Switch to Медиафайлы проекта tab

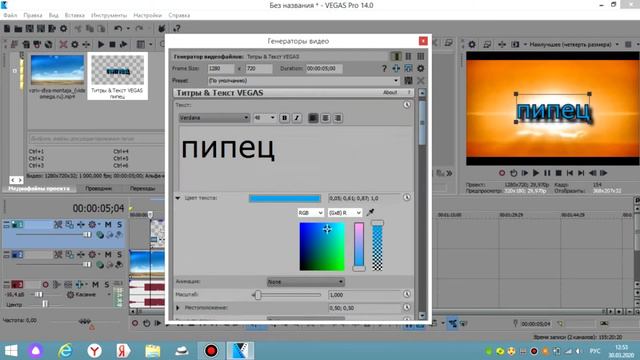39,189
